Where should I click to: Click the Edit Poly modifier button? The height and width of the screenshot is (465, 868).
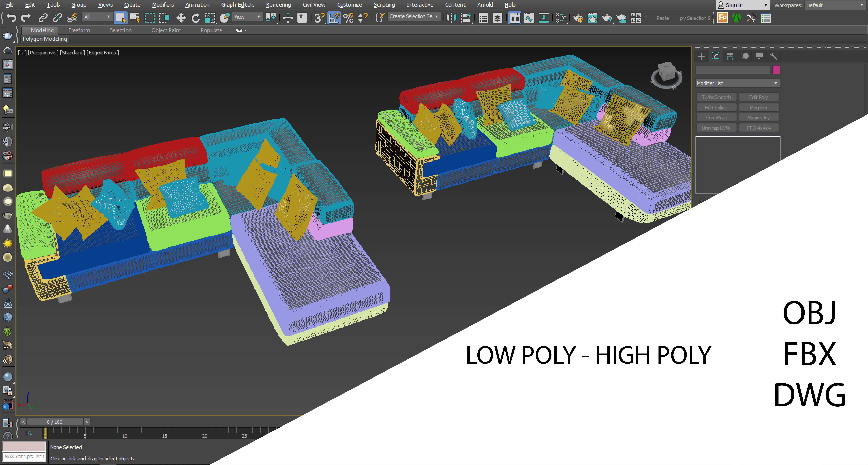click(759, 97)
